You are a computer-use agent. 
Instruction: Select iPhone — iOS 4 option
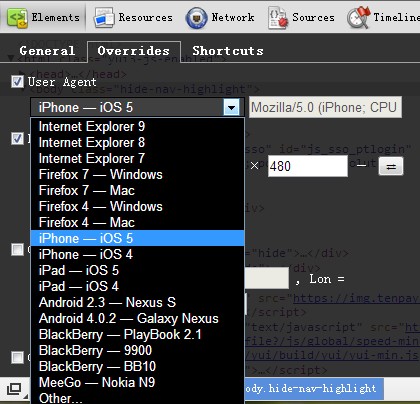(x=137, y=255)
